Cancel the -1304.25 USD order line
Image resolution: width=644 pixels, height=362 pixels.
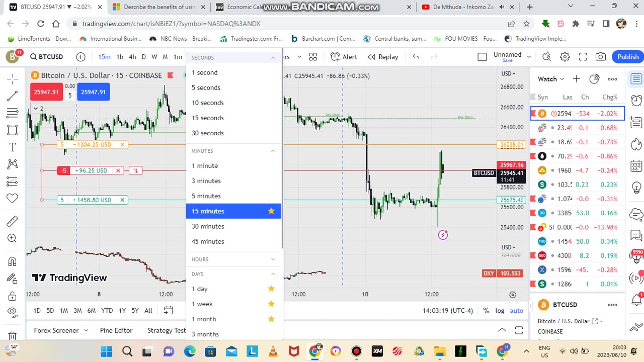click(122, 145)
